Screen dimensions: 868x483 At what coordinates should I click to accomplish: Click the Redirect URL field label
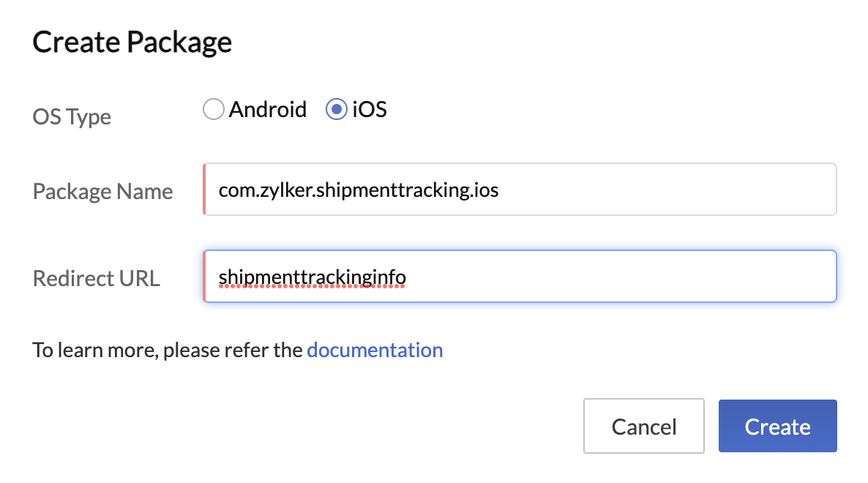pos(96,278)
